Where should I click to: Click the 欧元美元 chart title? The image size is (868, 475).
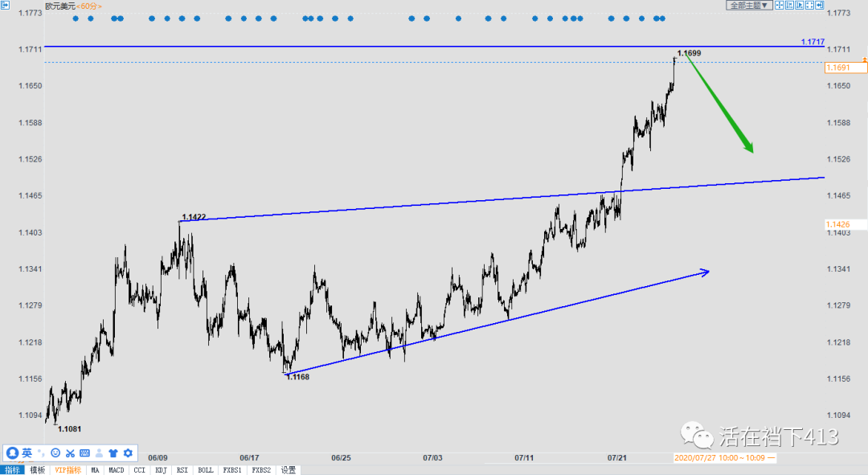pos(60,6)
